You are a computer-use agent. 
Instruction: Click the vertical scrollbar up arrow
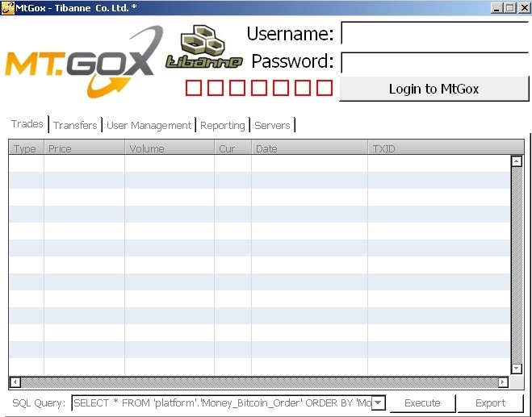coord(517,161)
